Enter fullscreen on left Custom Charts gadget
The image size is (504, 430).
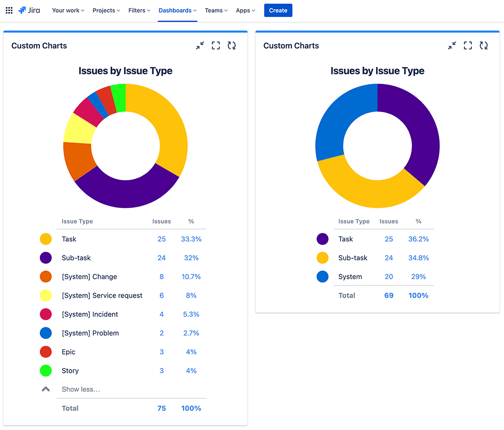(x=216, y=46)
